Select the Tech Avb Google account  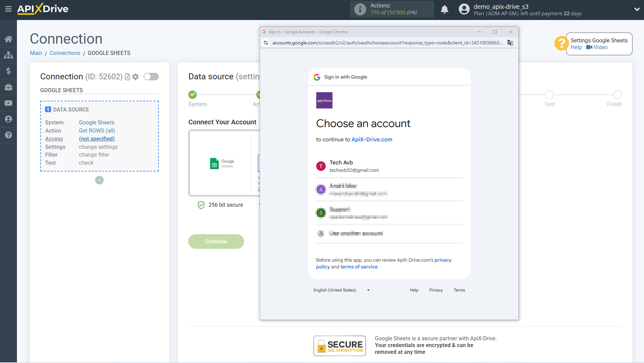[x=354, y=166]
